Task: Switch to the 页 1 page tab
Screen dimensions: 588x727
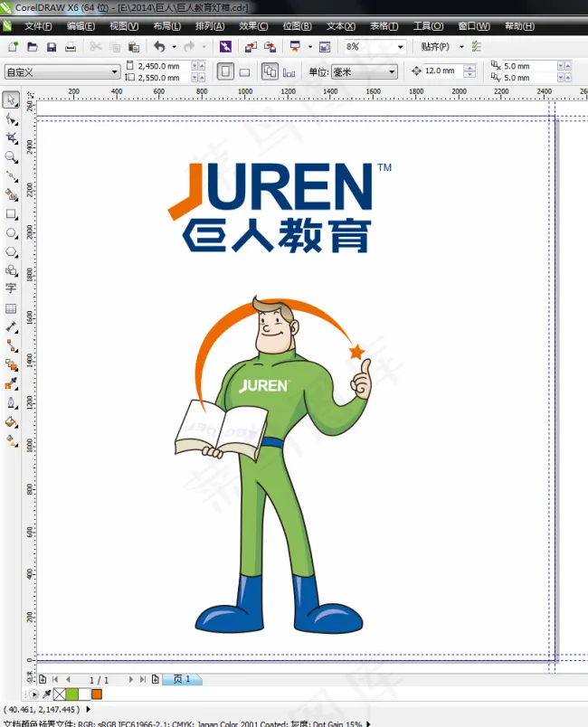Action: coord(182,679)
